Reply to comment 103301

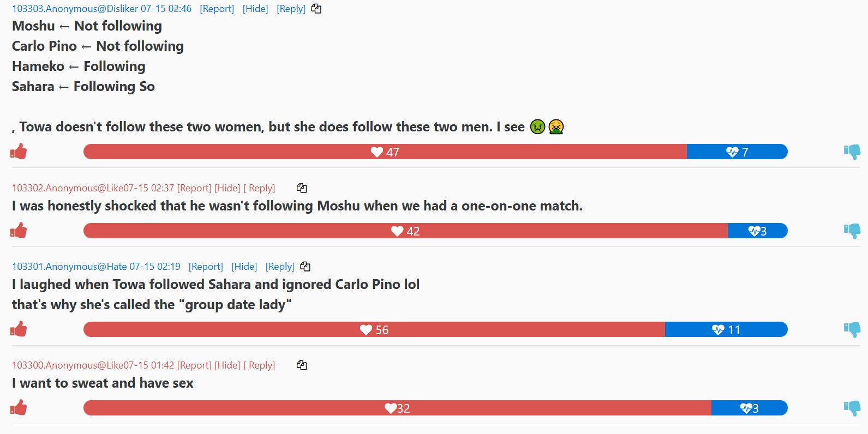(x=280, y=267)
